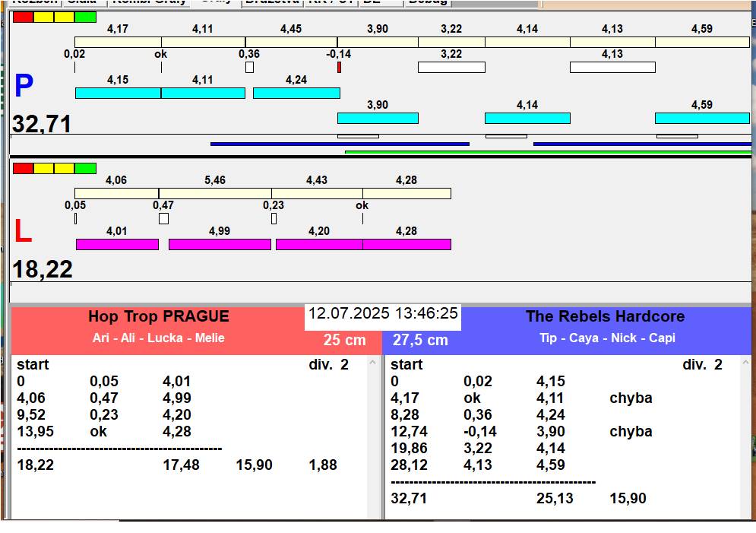Select the cyan 3,90 run bar
This screenshot has height=533, width=756.
(x=378, y=118)
